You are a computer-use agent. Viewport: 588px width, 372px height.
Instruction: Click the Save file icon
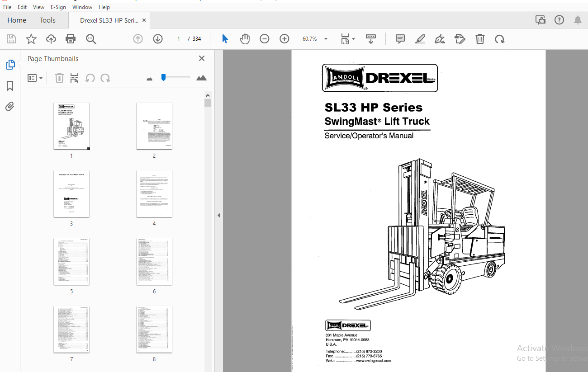[x=11, y=39]
